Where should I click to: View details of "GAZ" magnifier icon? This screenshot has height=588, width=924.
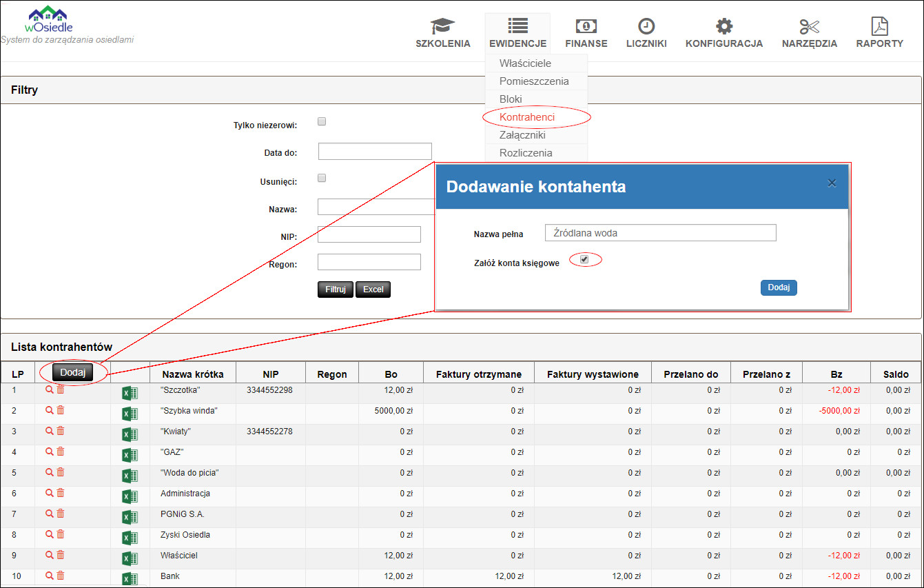49,452
